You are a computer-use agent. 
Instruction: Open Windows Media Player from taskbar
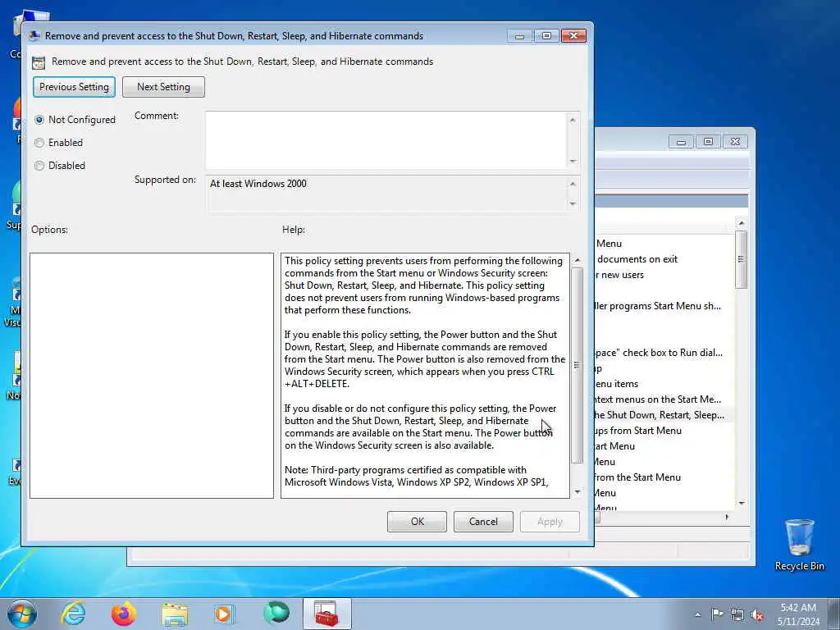click(x=225, y=614)
